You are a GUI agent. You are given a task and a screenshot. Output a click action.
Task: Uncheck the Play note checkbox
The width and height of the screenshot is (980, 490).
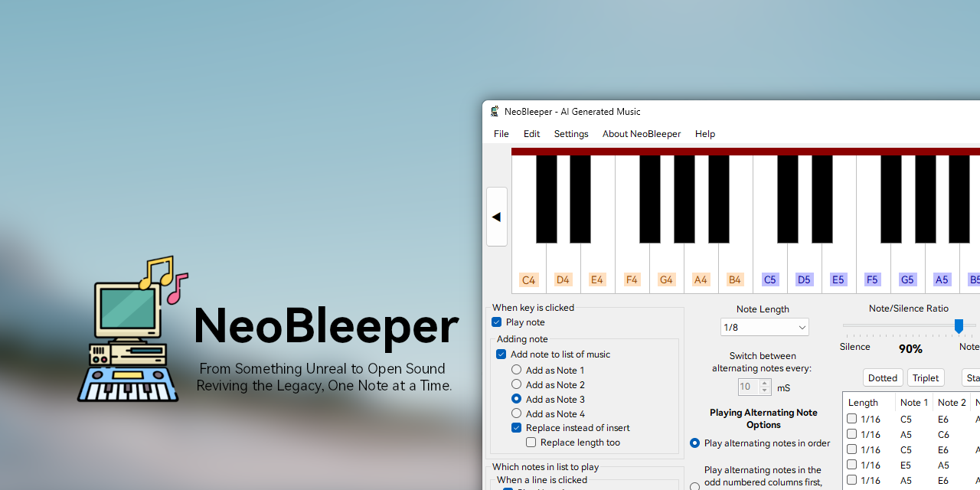point(496,322)
